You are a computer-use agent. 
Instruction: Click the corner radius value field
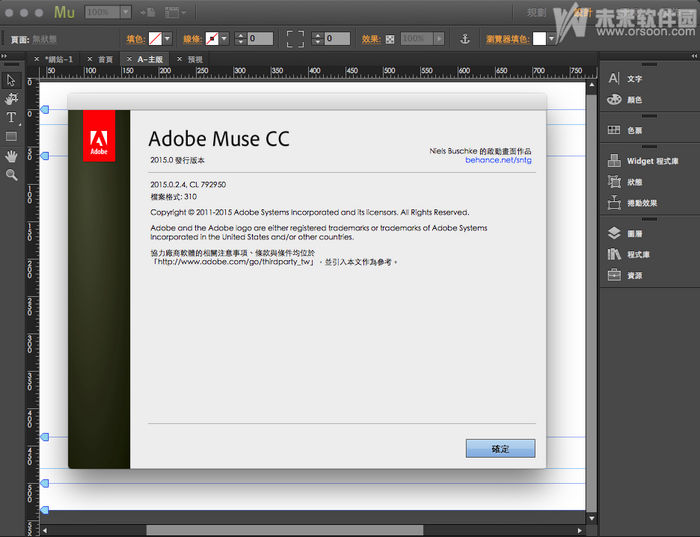coord(337,39)
